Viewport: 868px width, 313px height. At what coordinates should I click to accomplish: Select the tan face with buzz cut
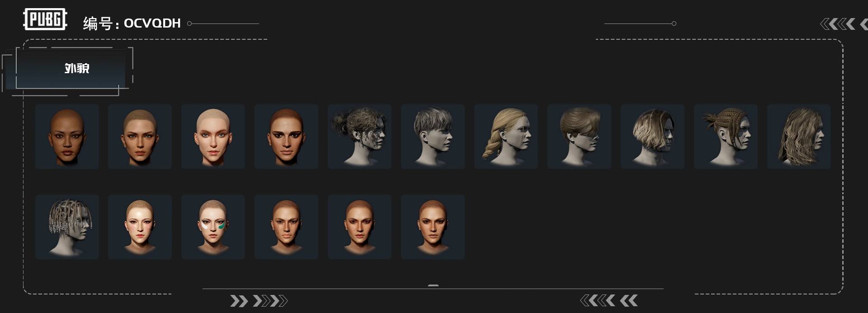(140, 136)
